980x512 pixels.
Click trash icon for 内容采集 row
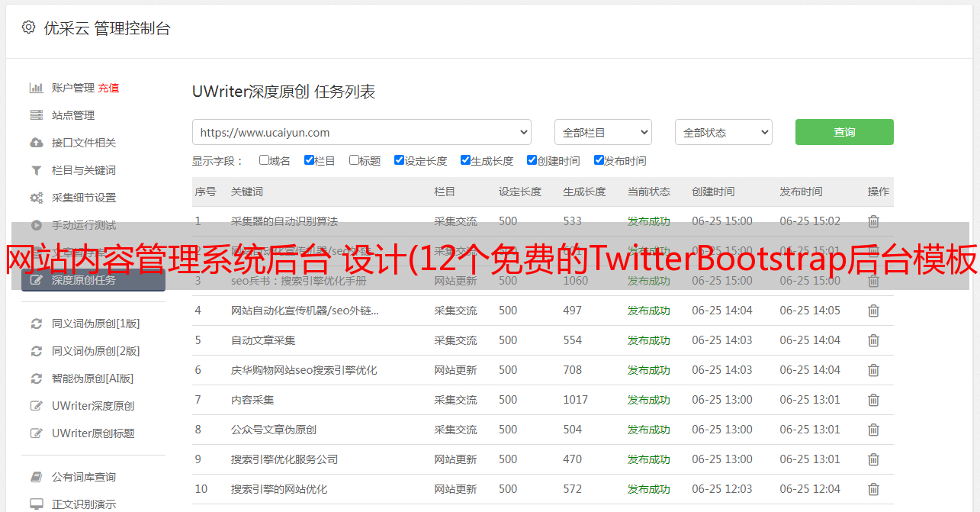[x=873, y=400]
